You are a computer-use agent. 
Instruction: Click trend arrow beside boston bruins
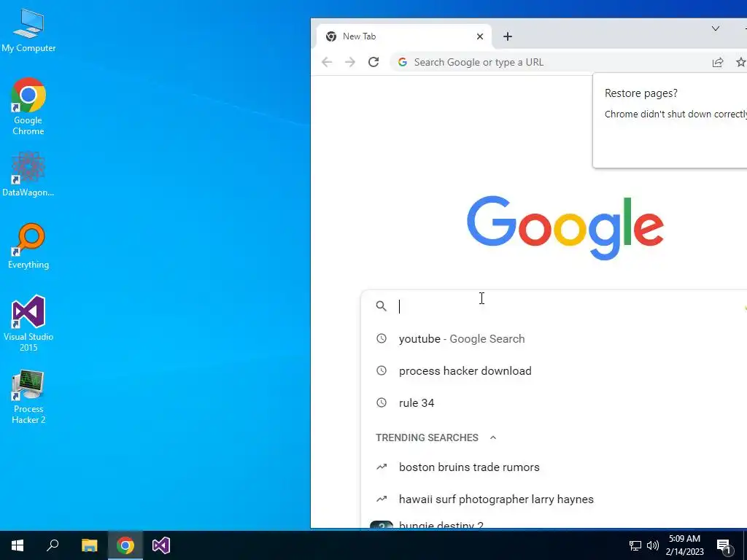pos(382,467)
